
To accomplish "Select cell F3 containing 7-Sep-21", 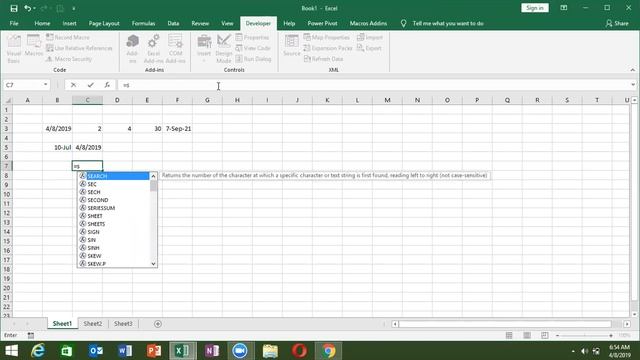I will tap(177, 129).
